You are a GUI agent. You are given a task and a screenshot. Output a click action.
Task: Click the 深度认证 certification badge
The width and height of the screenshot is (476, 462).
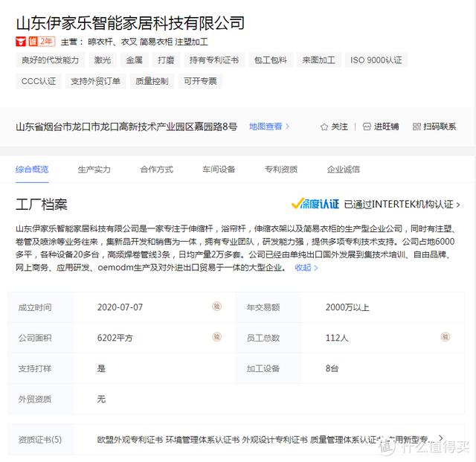click(315, 204)
